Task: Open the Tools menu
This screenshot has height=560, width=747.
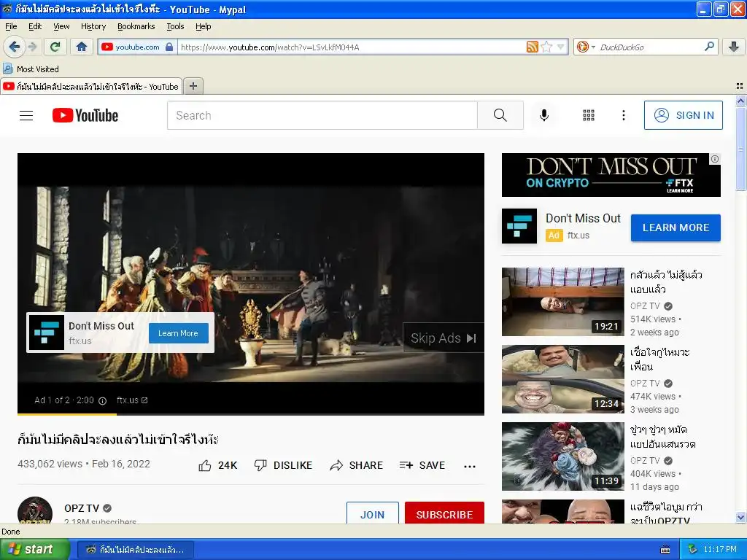Action: coord(175,26)
